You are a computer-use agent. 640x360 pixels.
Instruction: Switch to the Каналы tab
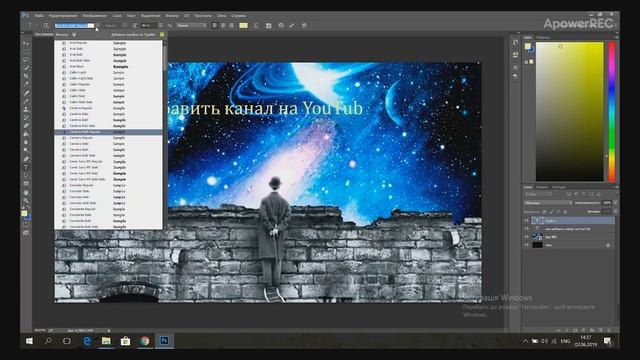[542, 187]
